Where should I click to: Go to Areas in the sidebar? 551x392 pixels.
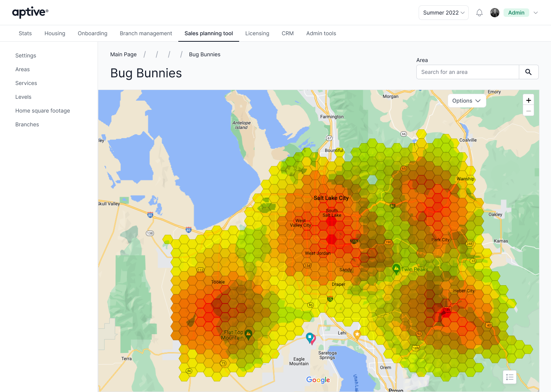(23, 69)
